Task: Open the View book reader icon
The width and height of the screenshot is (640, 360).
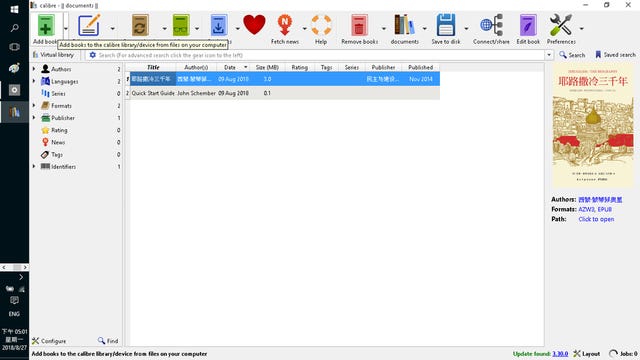Action: 181,25
